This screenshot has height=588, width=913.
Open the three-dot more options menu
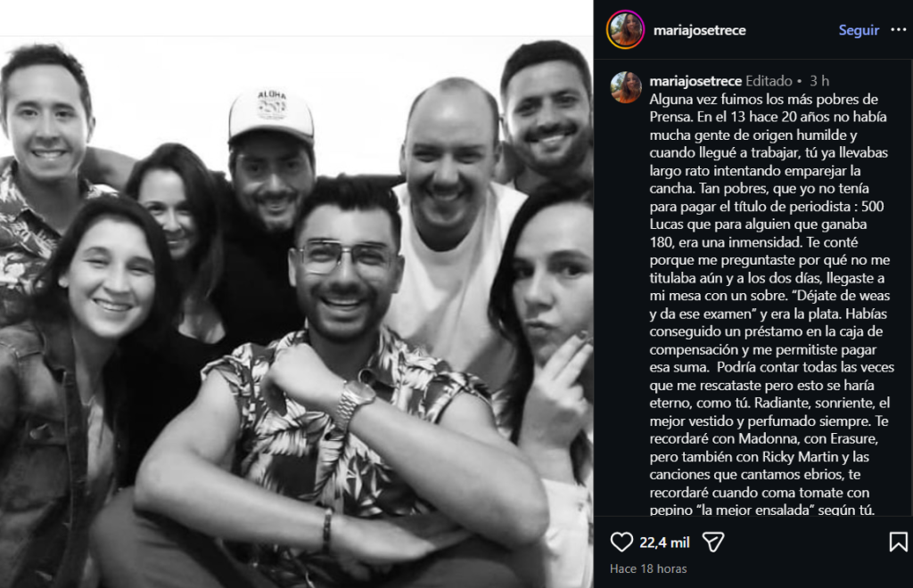[899, 29]
